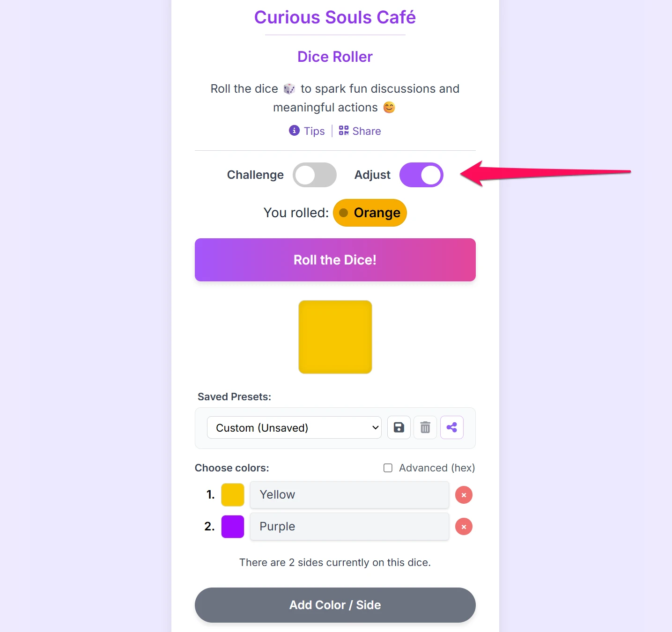
Task: Click the Orange rolled result badge
Action: pyautogui.click(x=370, y=213)
